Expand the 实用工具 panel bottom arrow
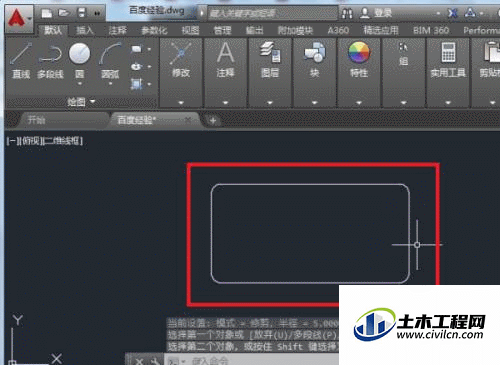500x365 pixels. click(x=448, y=103)
